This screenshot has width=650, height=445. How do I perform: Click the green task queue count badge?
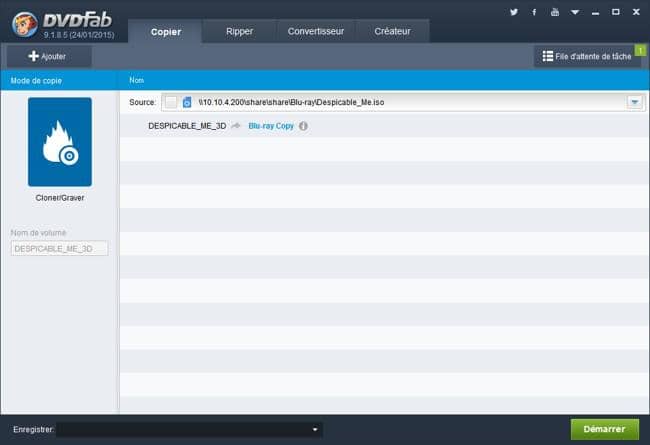coord(640,50)
